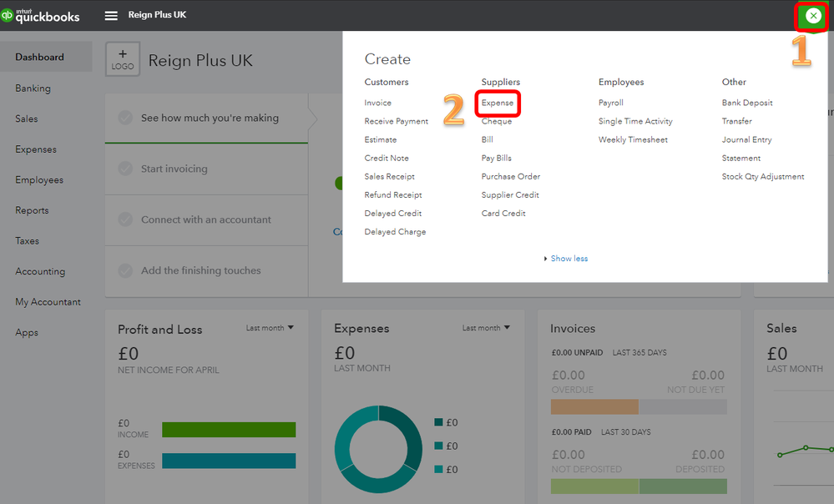Create a Credit Note
The image size is (834, 504).
(387, 158)
